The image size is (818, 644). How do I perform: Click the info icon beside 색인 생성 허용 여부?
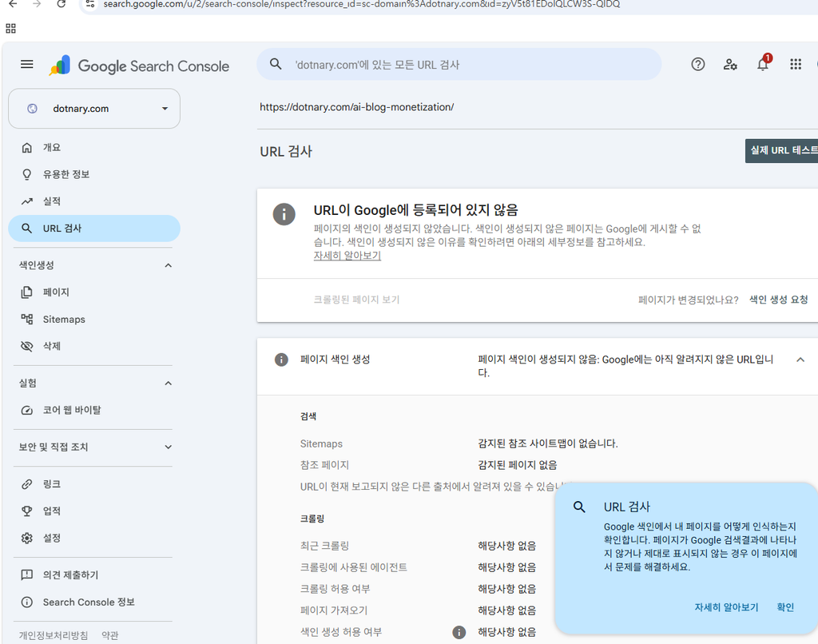pyautogui.click(x=459, y=632)
